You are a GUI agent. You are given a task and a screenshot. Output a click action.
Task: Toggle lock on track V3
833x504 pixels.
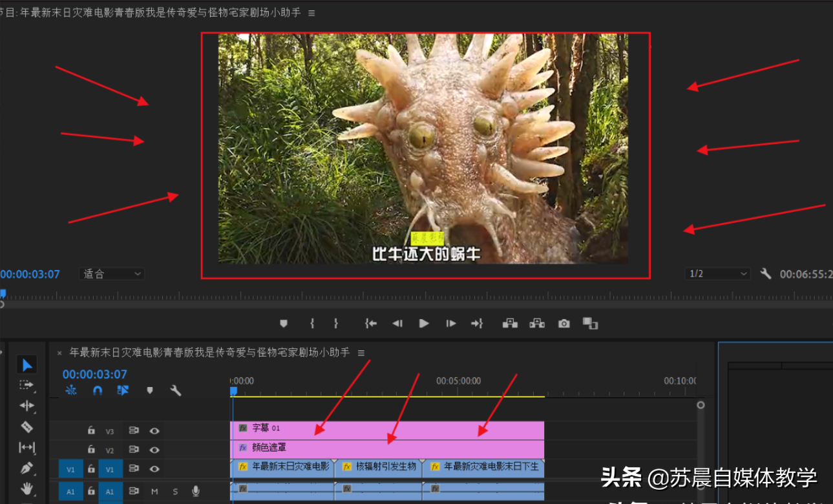click(x=92, y=430)
